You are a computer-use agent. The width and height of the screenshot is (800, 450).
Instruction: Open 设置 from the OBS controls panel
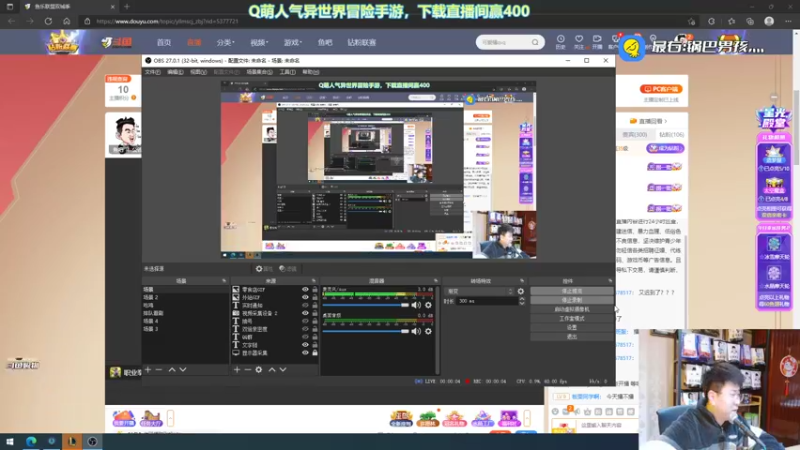tap(571, 328)
